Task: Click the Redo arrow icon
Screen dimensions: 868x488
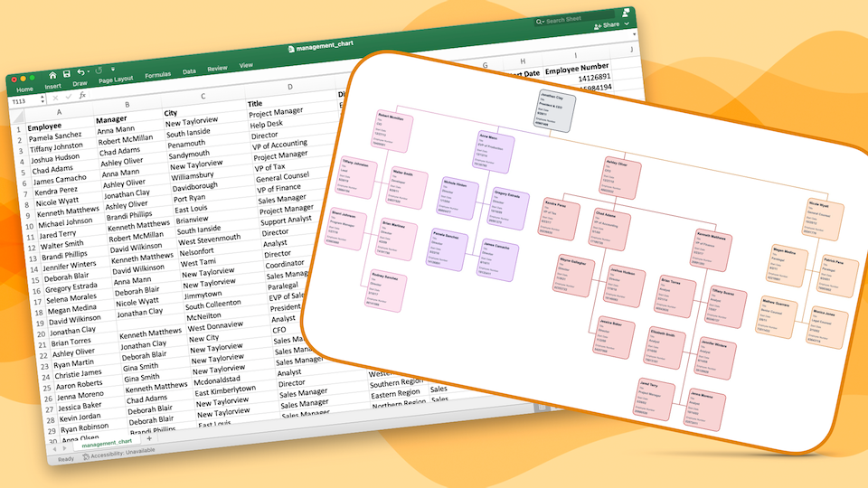Action: 99,70
